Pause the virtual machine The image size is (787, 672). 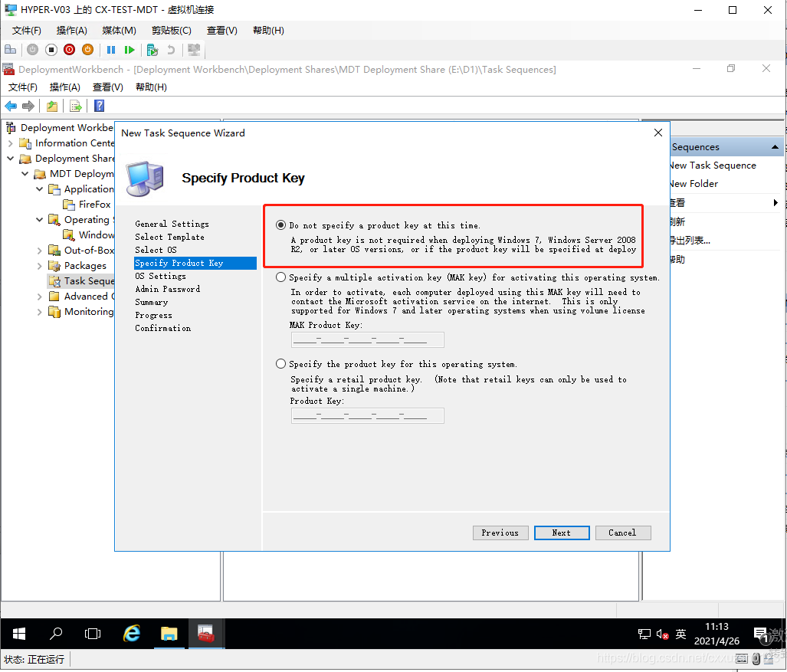point(111,50)
